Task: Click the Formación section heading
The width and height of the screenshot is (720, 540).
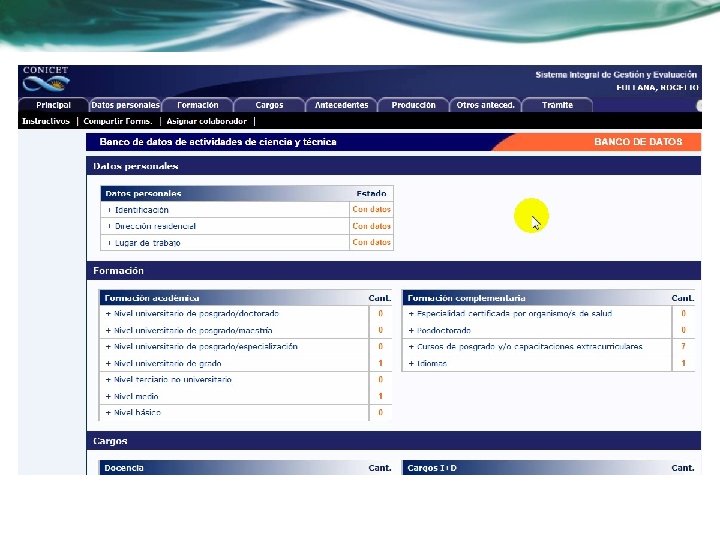Action: [x=394, y=270]
